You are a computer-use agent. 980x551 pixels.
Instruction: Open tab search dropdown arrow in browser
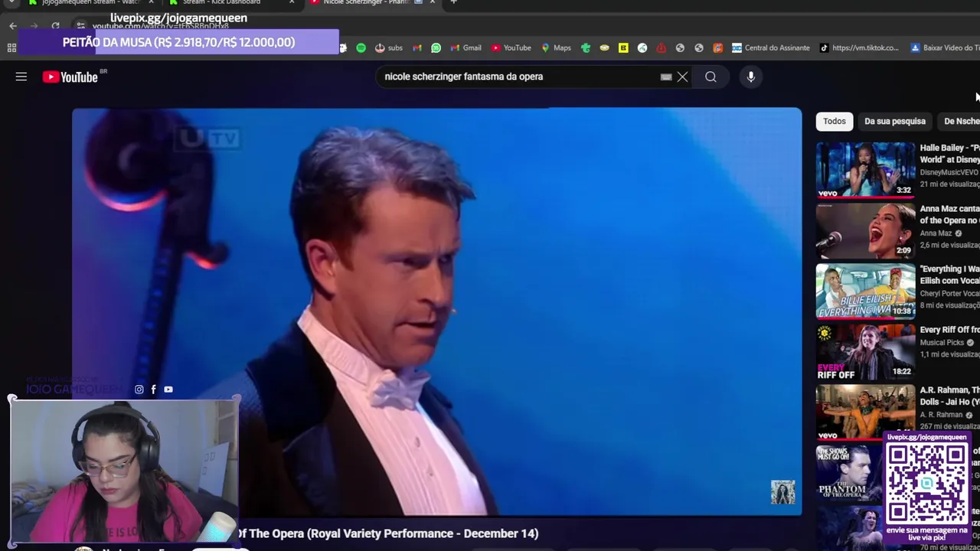click(11, 2)
